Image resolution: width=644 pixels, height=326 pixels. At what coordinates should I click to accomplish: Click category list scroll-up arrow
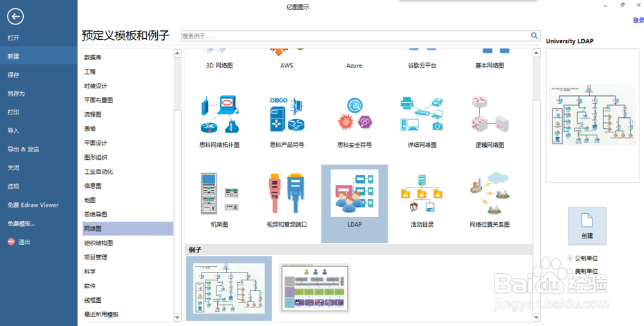(178, 53)
